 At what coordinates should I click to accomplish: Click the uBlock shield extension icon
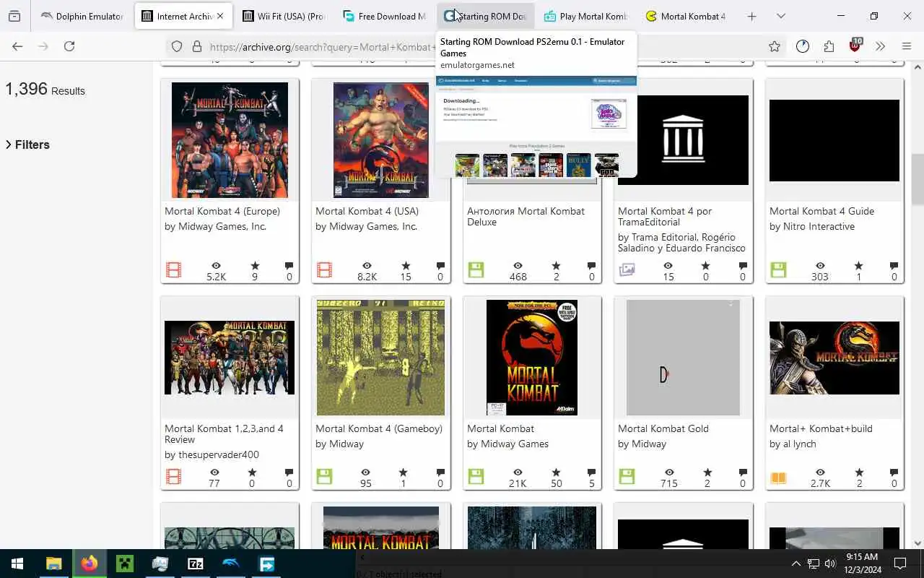(855, 46)
